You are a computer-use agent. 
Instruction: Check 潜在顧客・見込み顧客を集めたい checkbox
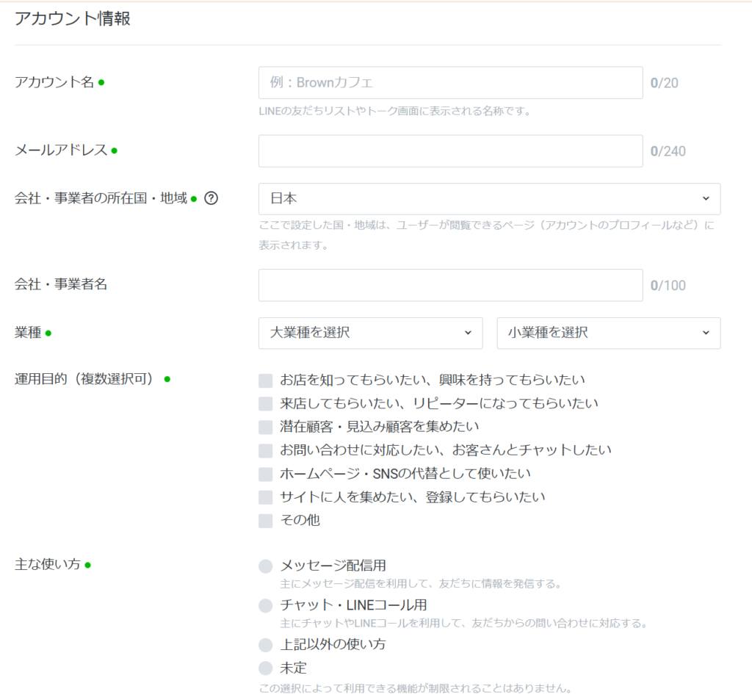[266, 427]
